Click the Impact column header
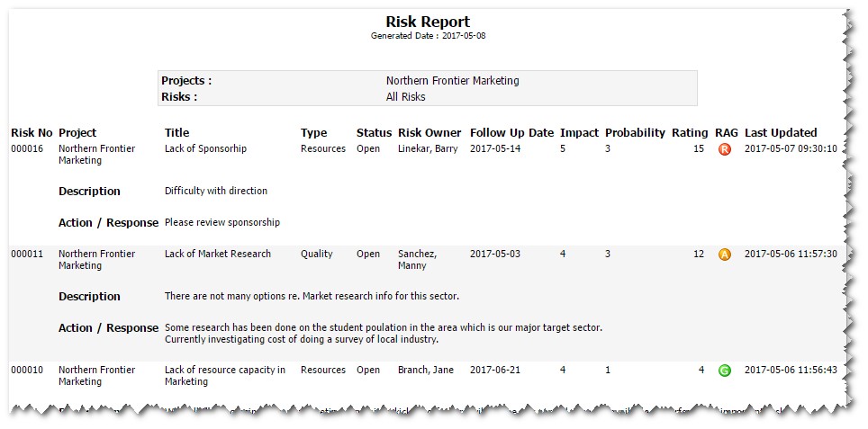Viewport: 868px width, 429px height. click(579, 133)
